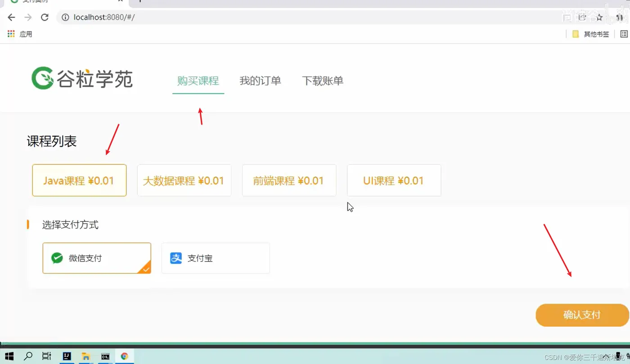This screenshot has height=364, width=630.
Task: Open the 其他书签 bookmarks folder
Action: point(590,34)
